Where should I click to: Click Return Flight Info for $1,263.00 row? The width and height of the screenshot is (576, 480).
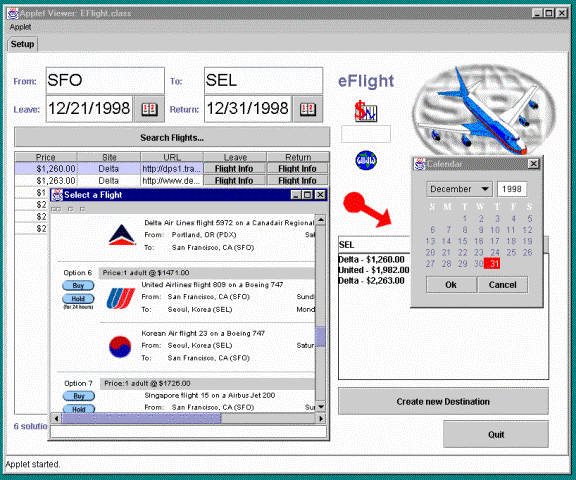click(x=297, y=181)
